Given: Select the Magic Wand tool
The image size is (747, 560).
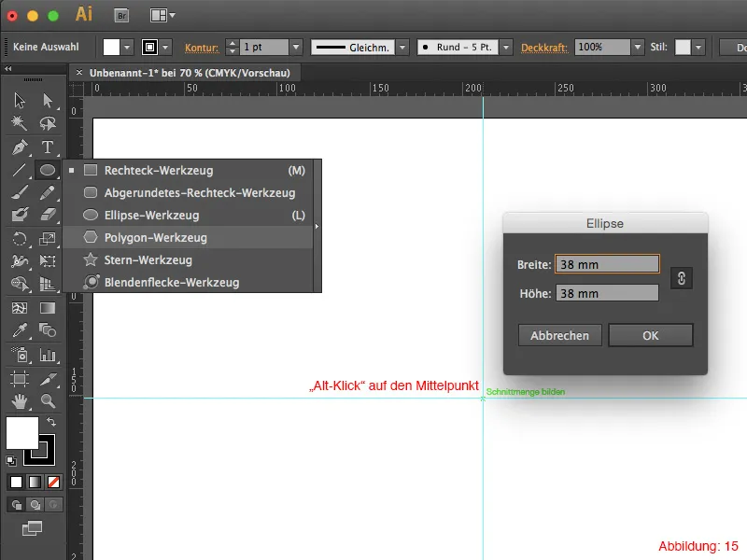Looking at the screenshot, I should click(20, 123).
